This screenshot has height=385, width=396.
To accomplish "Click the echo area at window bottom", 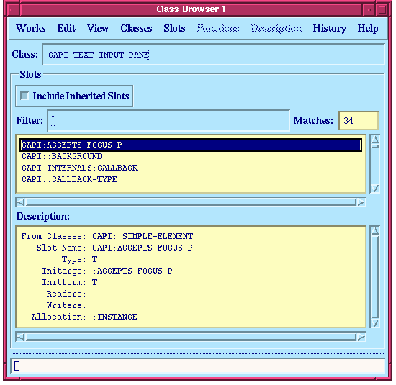I will coord(198,367).
